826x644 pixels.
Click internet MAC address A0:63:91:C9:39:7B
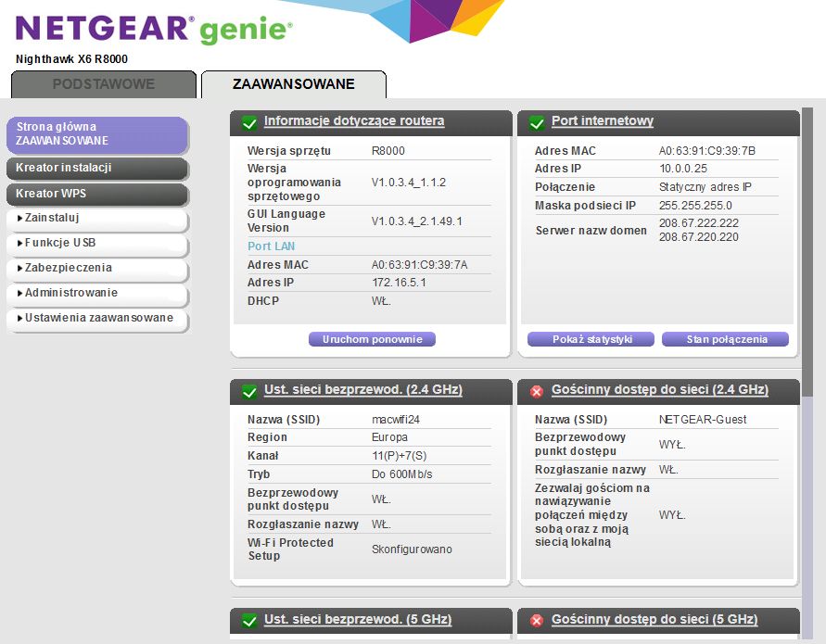pos(707,151)
